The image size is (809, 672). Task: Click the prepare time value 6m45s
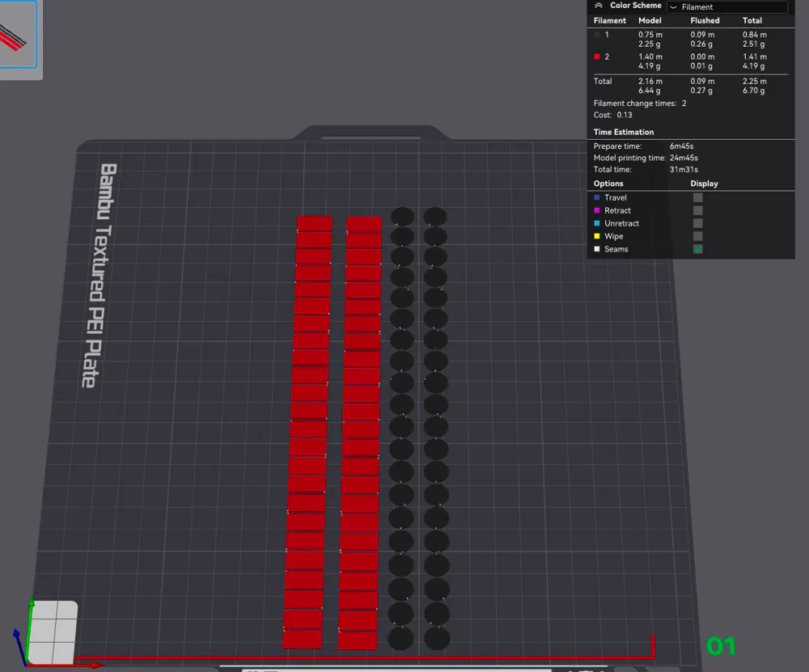681,146
